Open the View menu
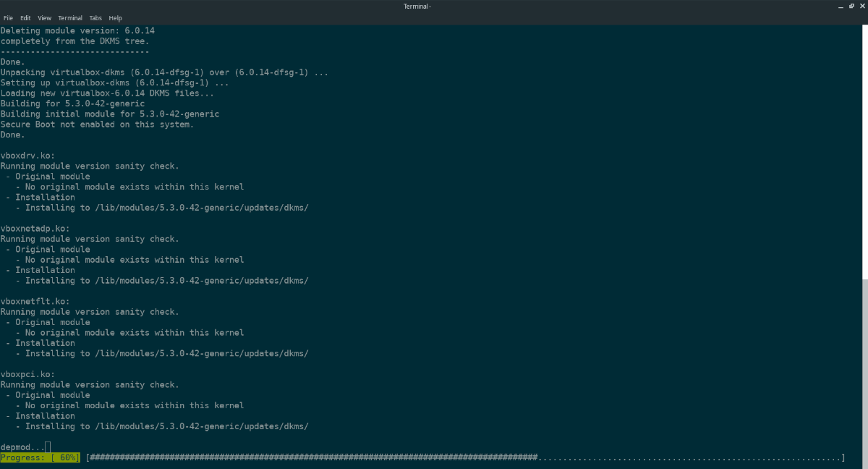This screenshot has width=868, height=469. point(44,17)
